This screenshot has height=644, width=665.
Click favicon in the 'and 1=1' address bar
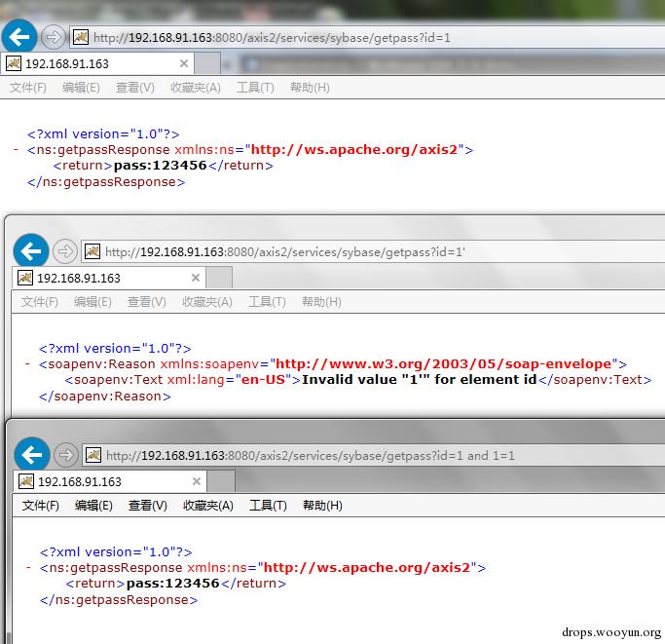coord(92,455)
